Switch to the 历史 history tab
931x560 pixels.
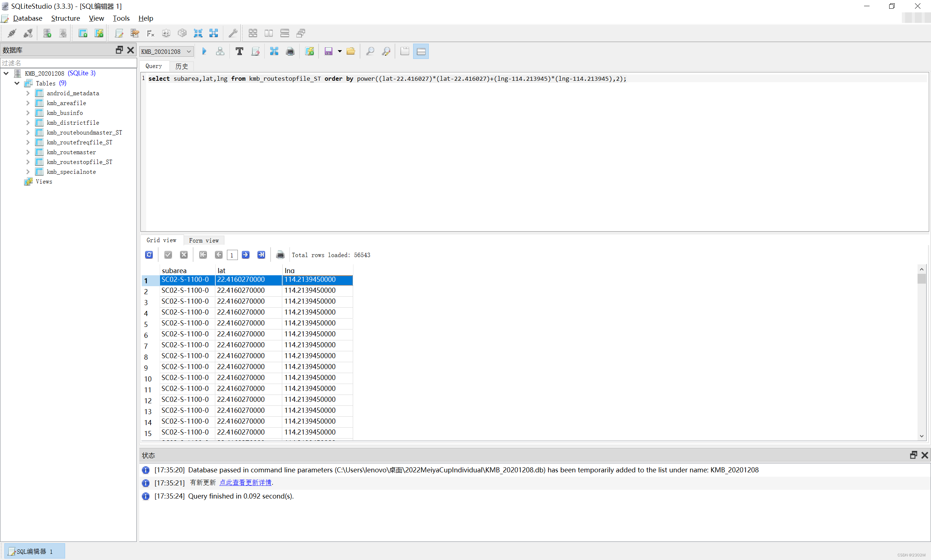181,66
